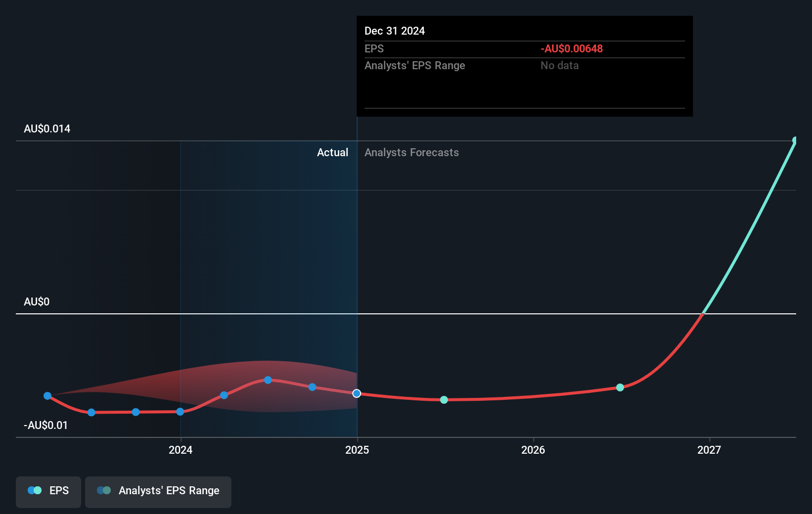The width and height of the screenshot is (812, 514).
Task: Select the peak EPS data point mid-2024
Action: 268,380
